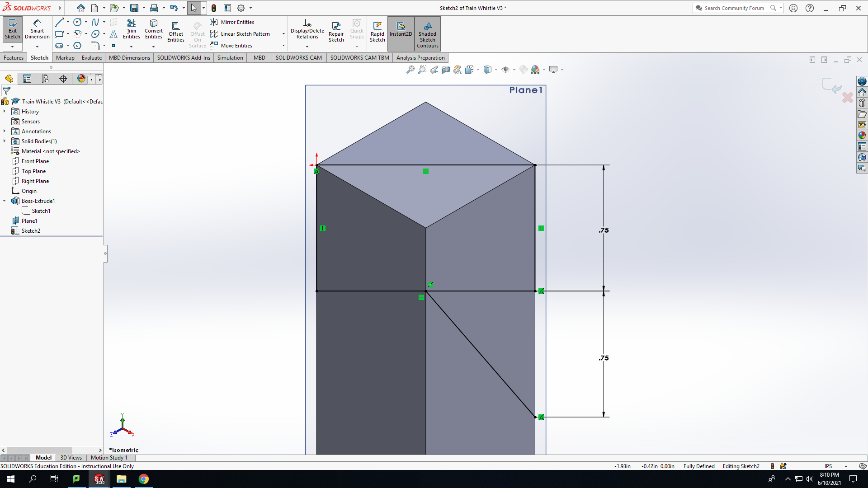Open the Trim Entities dropdown arrow
This screenshot has height=488, width=868.
pyautogui.click(x=131, y=47)
